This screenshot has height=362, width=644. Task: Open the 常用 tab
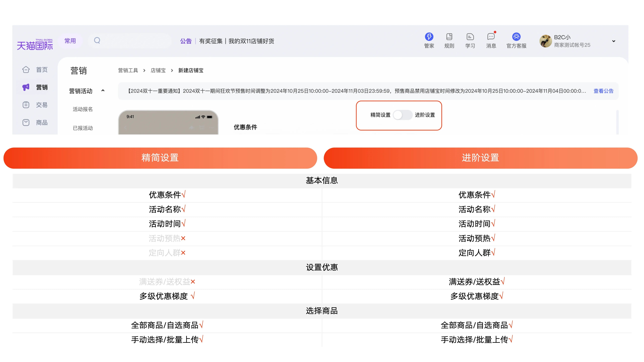tap(70, 41)
